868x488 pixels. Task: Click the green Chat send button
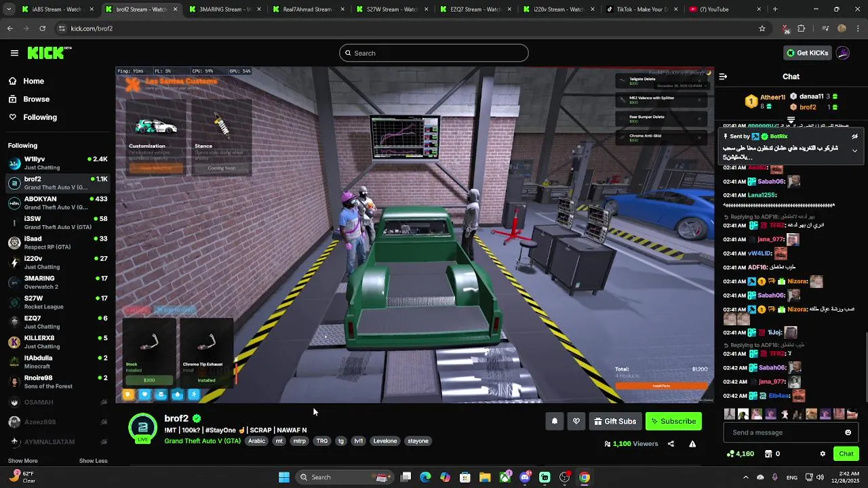point(846,453)
